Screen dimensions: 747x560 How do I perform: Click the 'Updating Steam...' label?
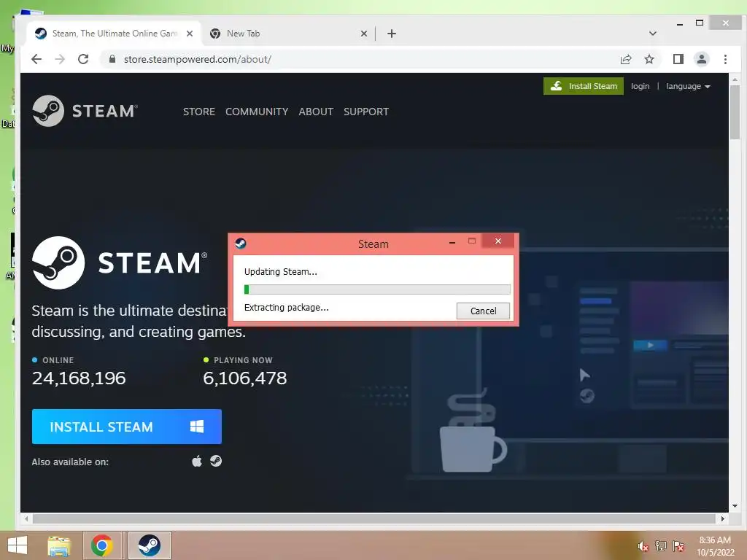[x=281, y=272]
